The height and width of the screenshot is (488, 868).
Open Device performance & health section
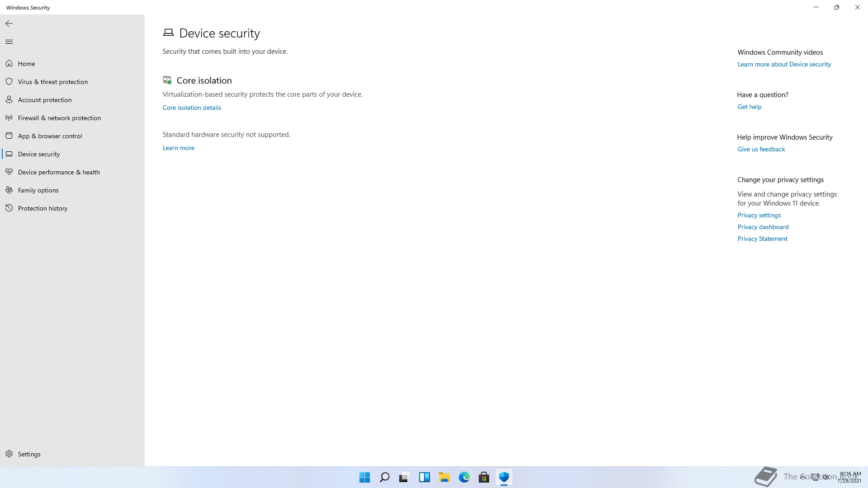pos(59,172)
